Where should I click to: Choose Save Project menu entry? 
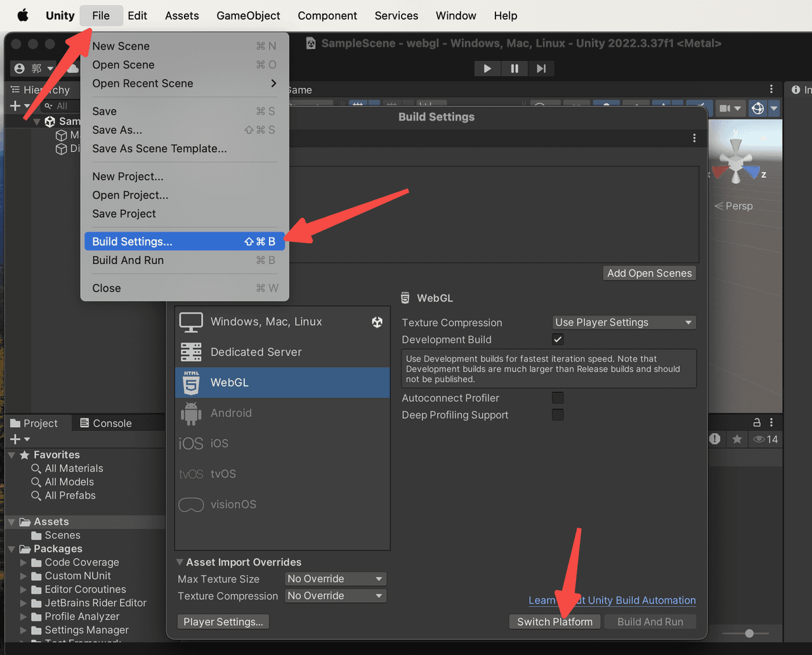click(184, 214)
